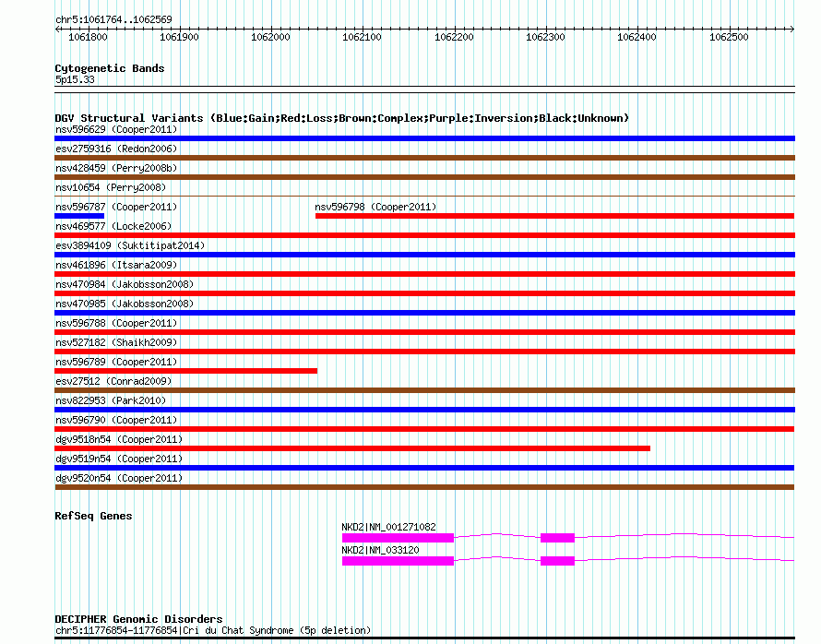Click blue gain bar under dgv9519n54
Screen dimensions: 821x644
point(424,468)
